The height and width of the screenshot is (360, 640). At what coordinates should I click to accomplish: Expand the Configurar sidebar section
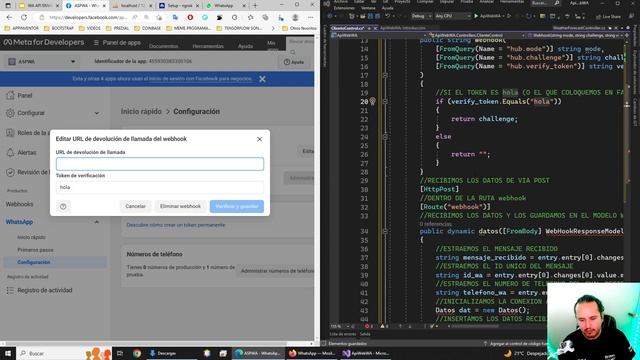53,113
